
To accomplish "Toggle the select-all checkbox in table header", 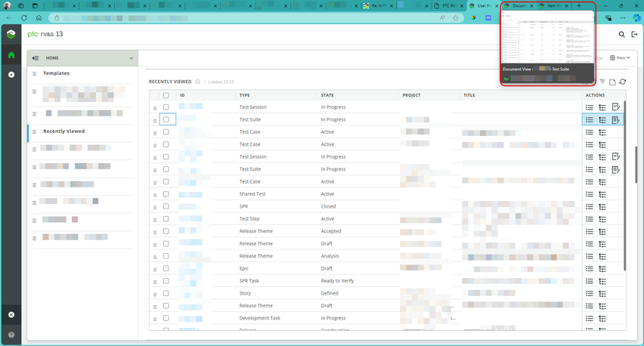I will 166,95.
